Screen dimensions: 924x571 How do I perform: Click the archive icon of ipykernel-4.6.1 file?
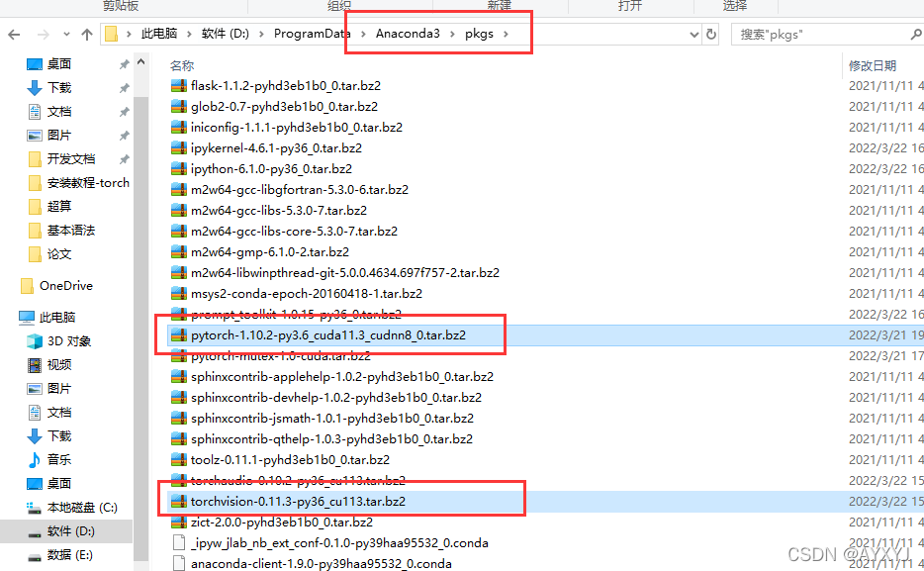[179, 147]
